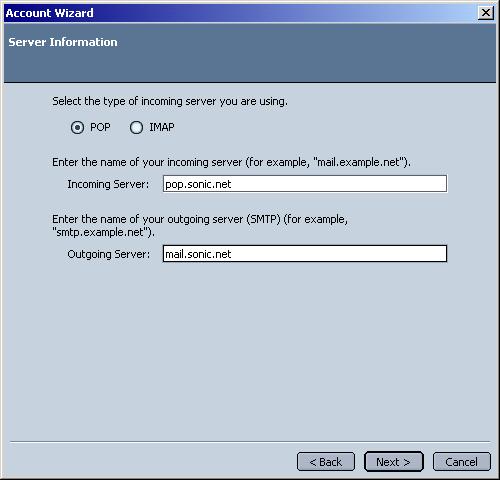The width and height of the screenshot is (500, 480).
Task: Choose the IMAP server type radio button
Action: tap(136, 127)
